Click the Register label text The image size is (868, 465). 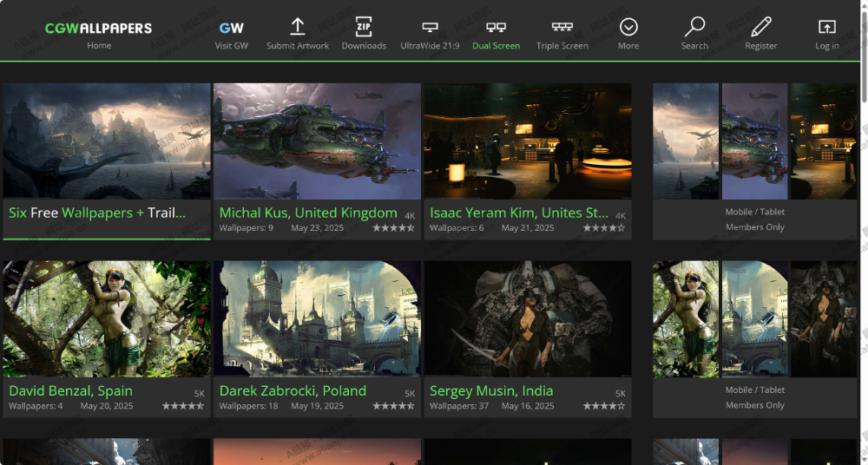coord(761,46)
